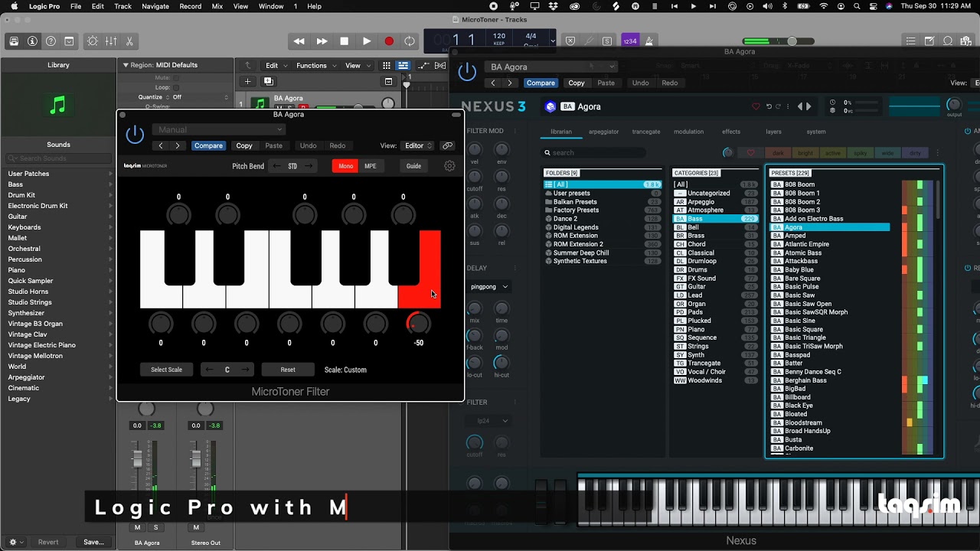Screen dimensions: 980x551
Task: Open Smart Controls dial icon
Action: pos(93,41)
